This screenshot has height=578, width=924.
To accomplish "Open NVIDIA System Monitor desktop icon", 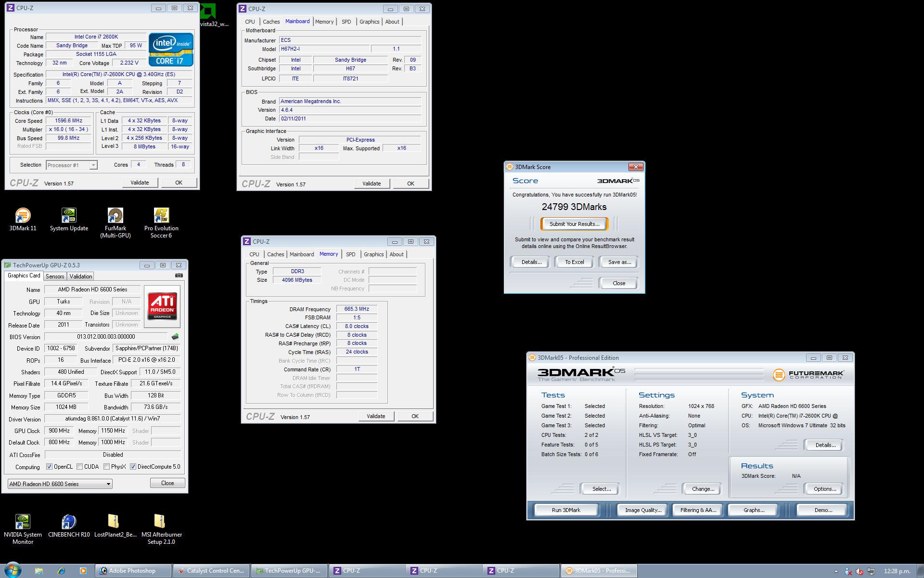I will [23, 529].
